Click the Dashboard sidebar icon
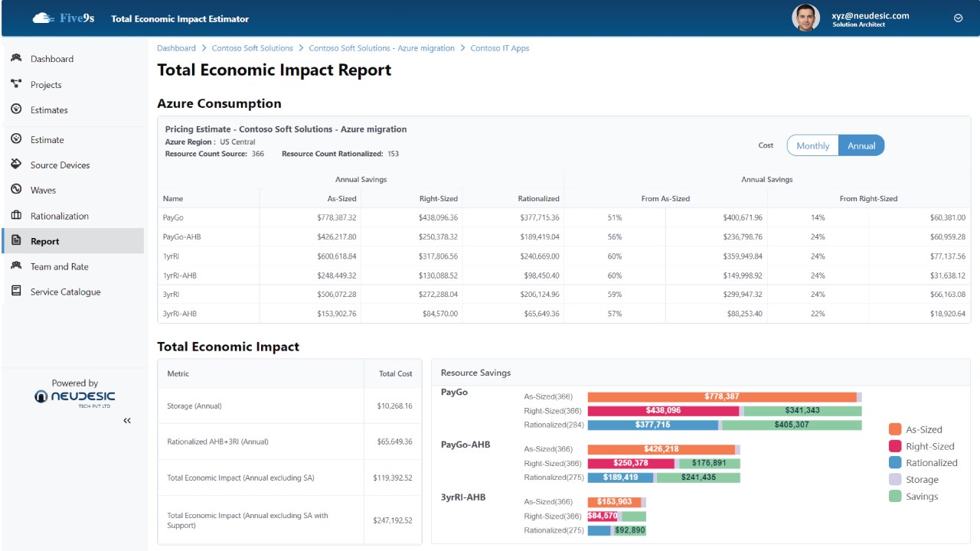 (16, 58)
